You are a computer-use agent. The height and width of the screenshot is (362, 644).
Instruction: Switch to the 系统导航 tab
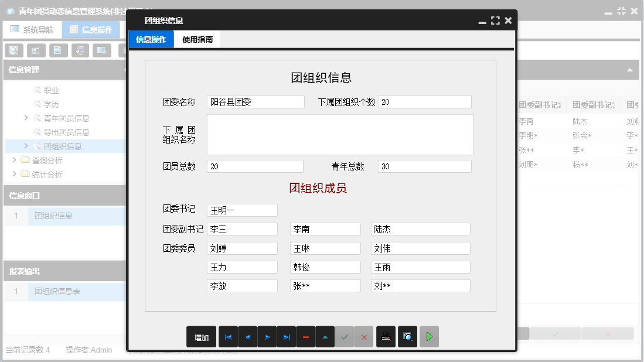[32, 29]
